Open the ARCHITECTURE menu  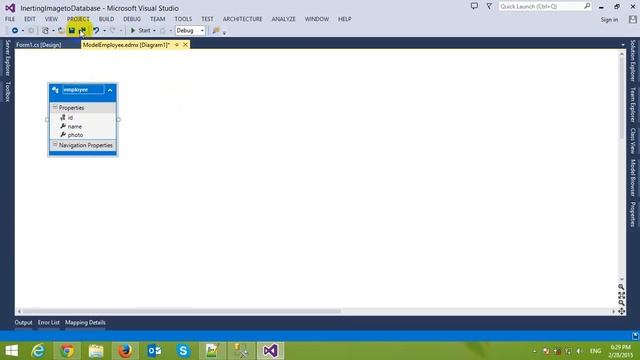pos(242,19)
